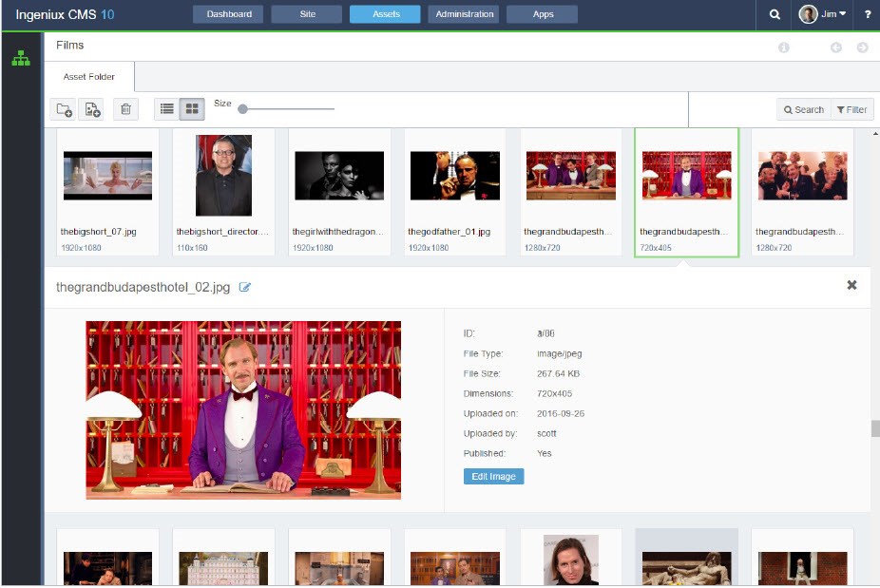Click the Filter button
Image resolution: width=880 pixels, height=588 pixels.
click(x=851, y=109)
